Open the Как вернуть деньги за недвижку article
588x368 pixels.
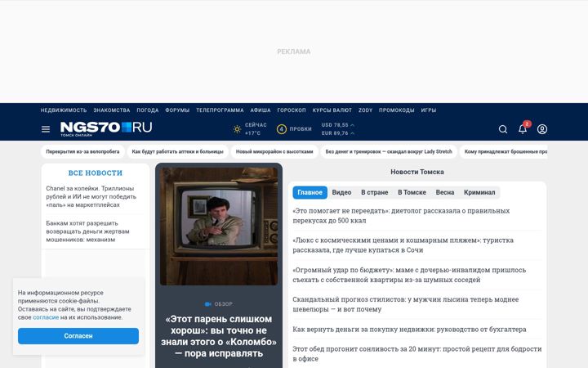pyautogui.click(x=409, y=330)
